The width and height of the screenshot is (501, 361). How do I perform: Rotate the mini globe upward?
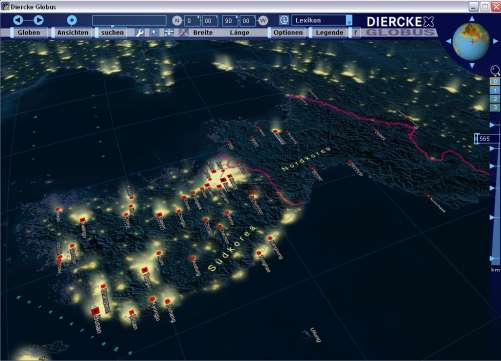point(472,19)
